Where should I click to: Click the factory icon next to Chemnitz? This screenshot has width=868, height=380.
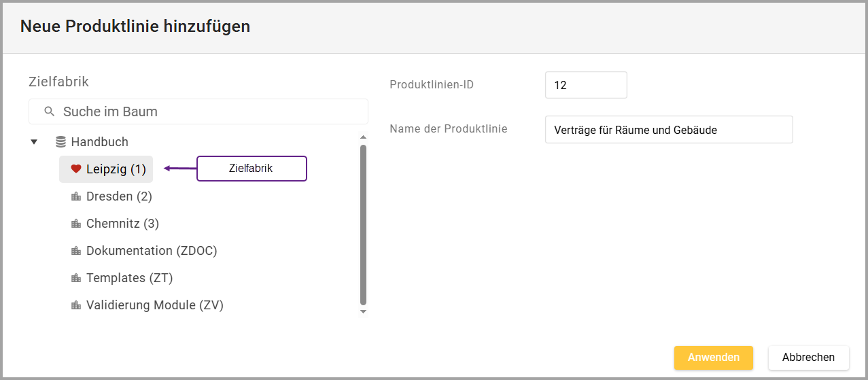tap(75, 224)
